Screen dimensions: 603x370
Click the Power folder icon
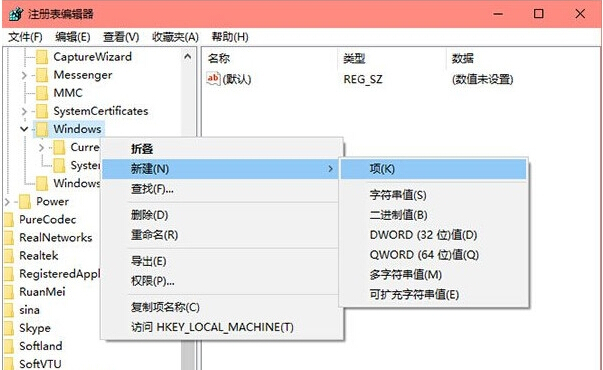[x=25, y=202]
